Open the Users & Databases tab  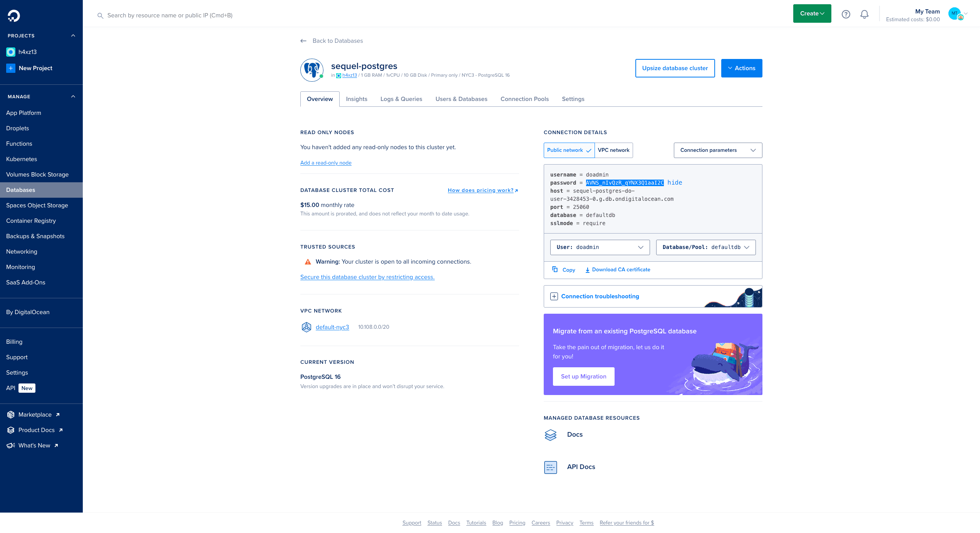coord(461,99)
